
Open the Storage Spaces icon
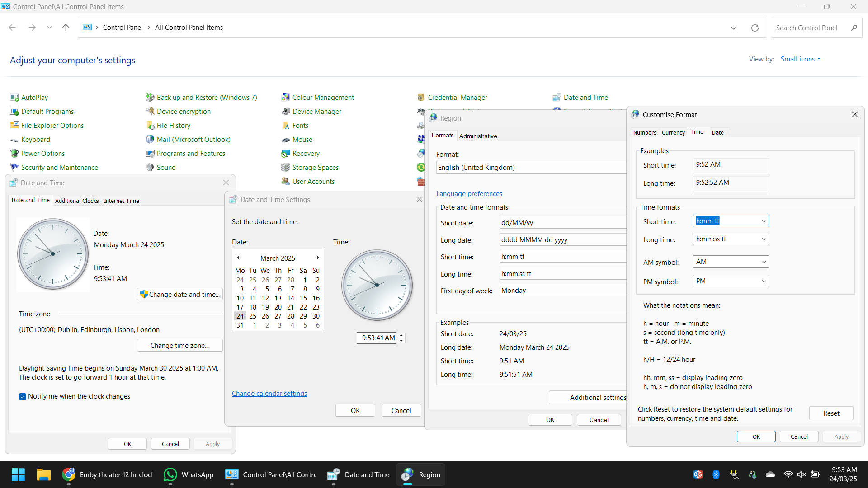pos(286,168)
